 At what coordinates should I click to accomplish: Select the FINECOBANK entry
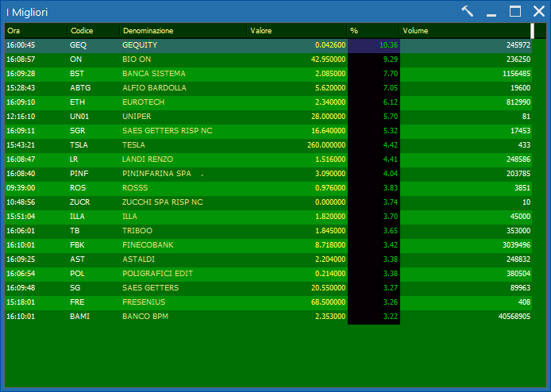coord(148,245)
